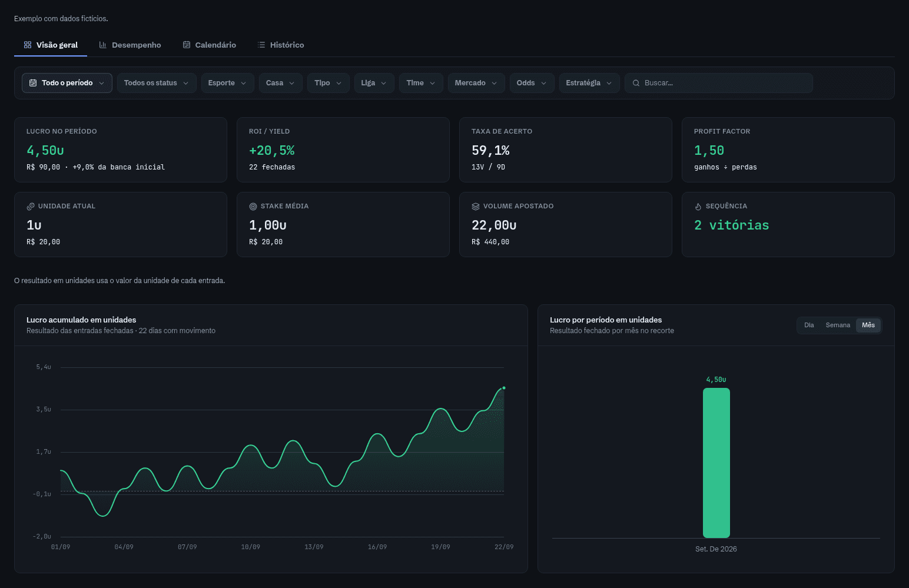
Task: Click the calendar icon beside Calendário tab
Action: [x=187, y=45]
